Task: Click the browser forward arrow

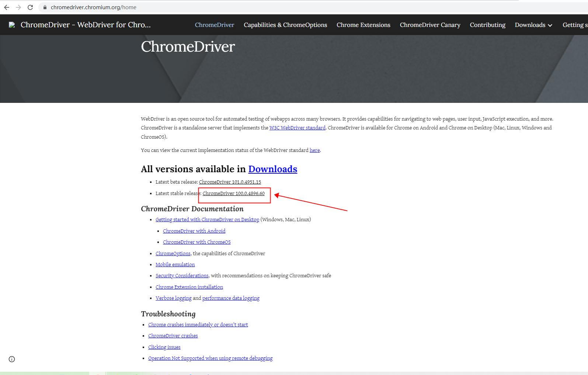Action: click(x=18, y=7)
